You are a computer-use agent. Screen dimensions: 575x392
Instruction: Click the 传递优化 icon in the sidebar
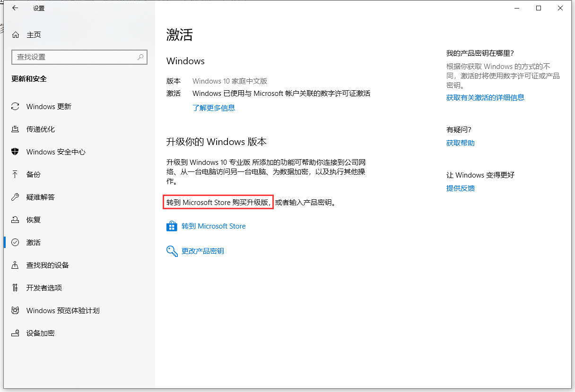pos(16,129)
